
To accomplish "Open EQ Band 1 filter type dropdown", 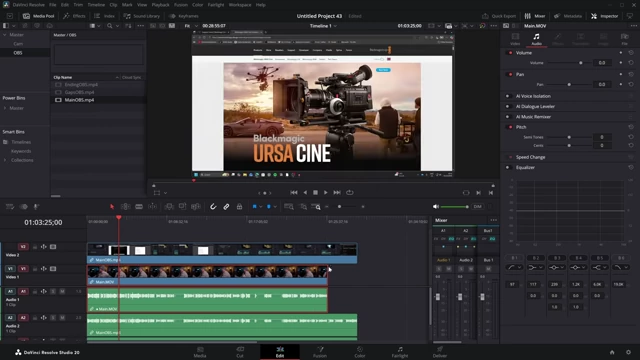I will point(514,267).
